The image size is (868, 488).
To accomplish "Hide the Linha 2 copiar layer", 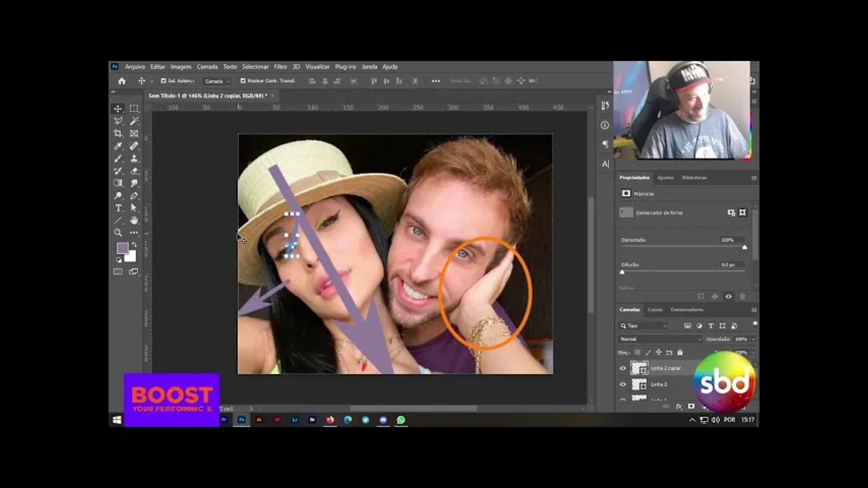I will tap(623, 368).
